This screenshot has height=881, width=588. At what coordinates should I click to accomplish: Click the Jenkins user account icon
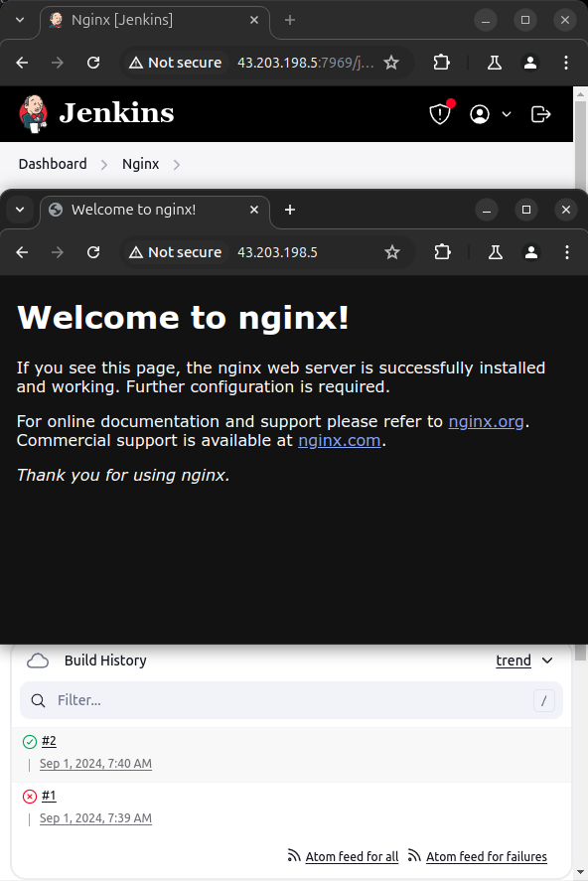(480, 114)
